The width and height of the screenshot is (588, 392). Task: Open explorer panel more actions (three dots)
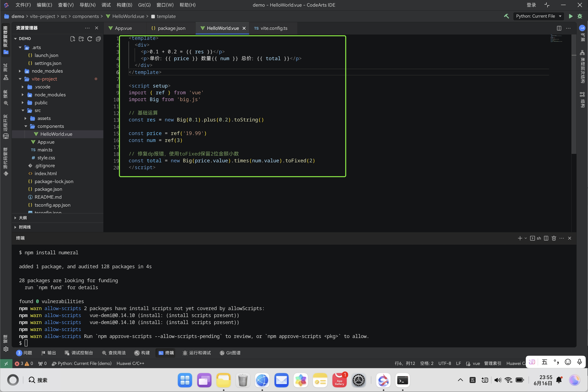[x=87, y=28]
